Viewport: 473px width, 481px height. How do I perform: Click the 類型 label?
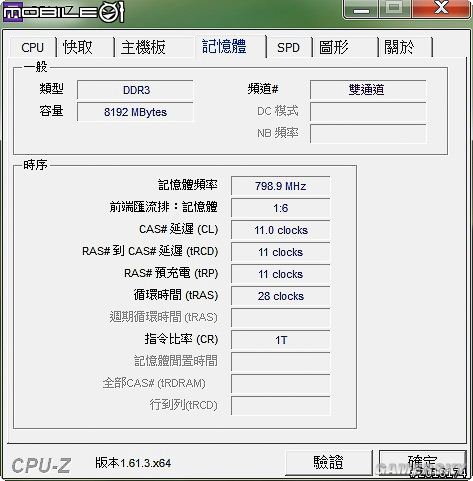point(51,89)
